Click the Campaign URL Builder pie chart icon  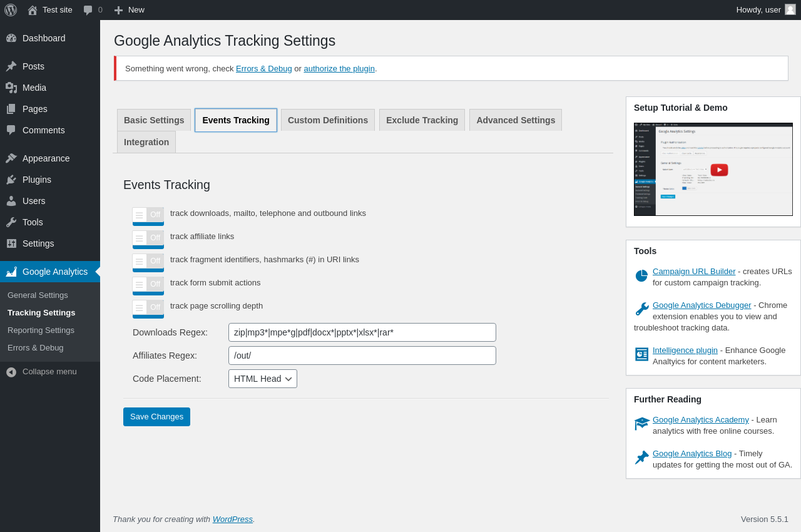[641, 276]
